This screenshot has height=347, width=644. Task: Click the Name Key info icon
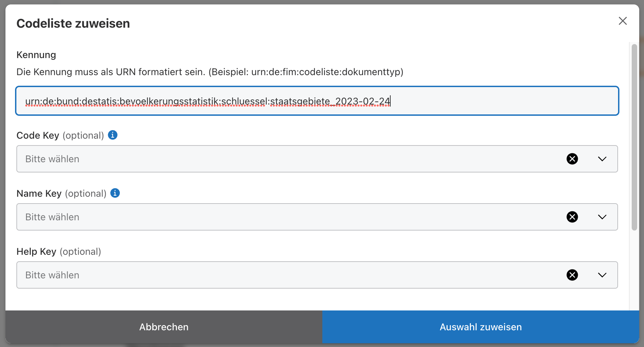[115, 193]
